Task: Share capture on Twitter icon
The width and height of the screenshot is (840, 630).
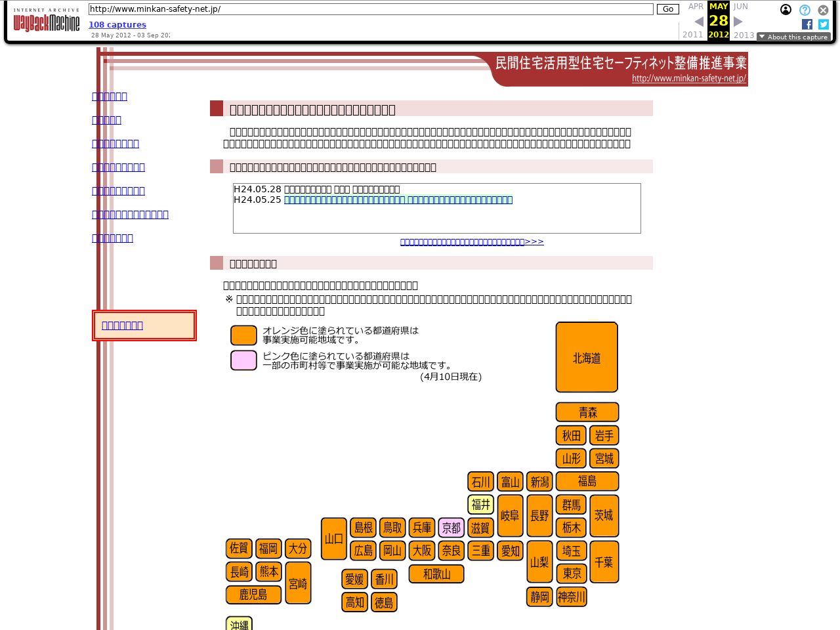Action: point(824,24)
